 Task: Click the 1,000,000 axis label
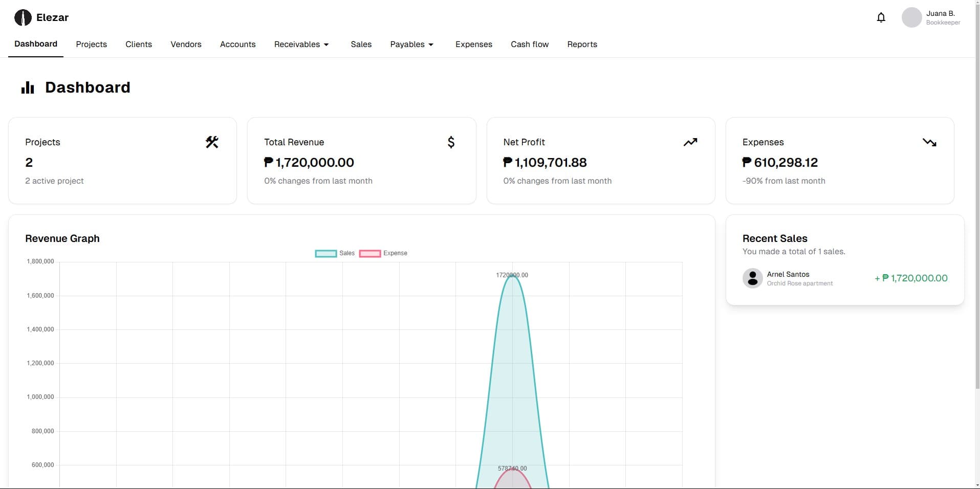[x=40, y=397]
